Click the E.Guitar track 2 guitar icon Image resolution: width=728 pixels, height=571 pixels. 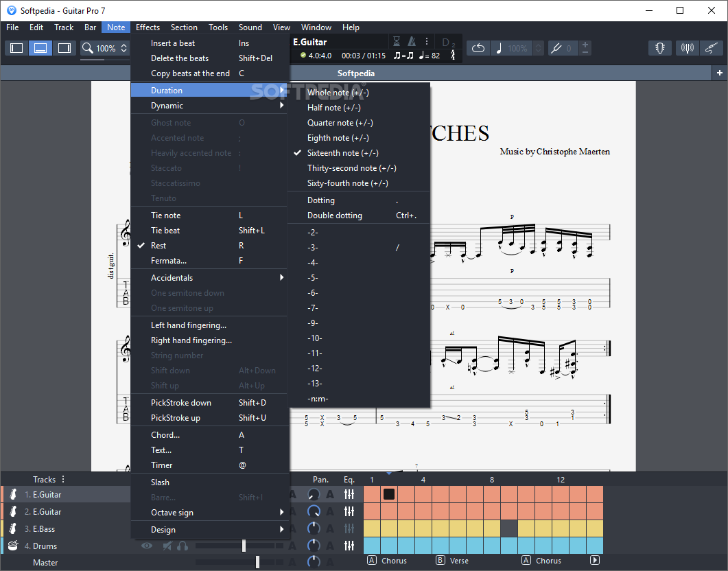tap(13, 511)
